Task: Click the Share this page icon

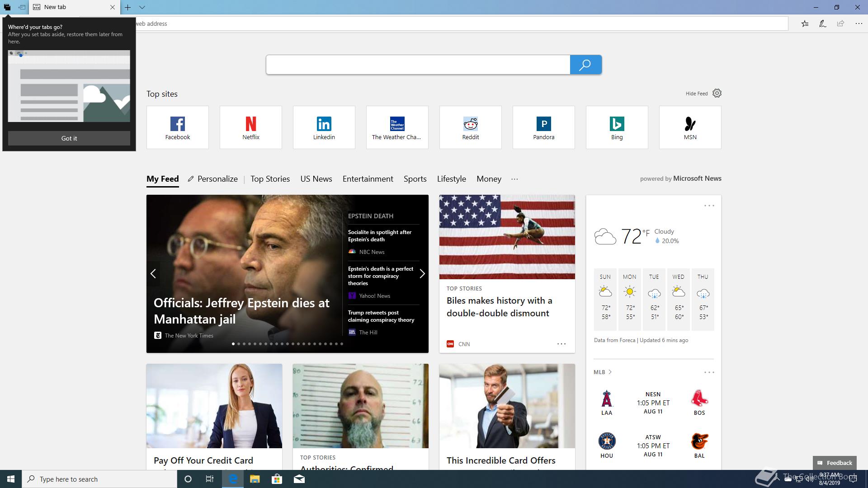Action: click(840, 23)
